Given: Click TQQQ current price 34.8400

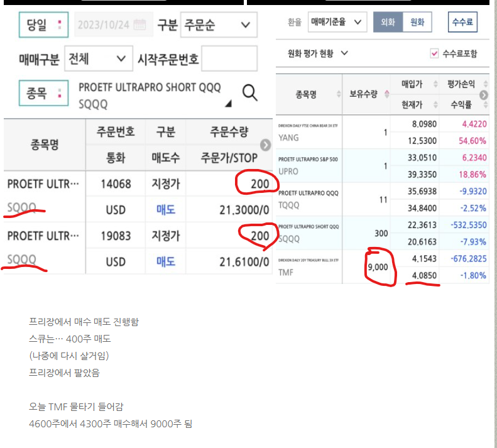Looking at the screenshot, I should (x=422, y=208).
